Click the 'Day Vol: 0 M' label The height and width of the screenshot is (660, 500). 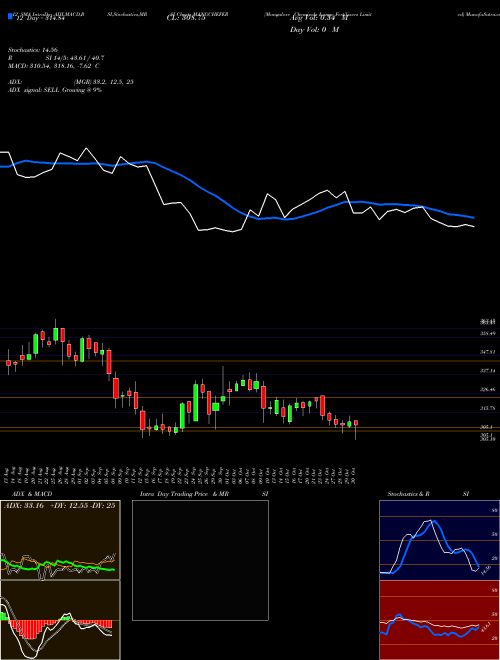(314, 30)
